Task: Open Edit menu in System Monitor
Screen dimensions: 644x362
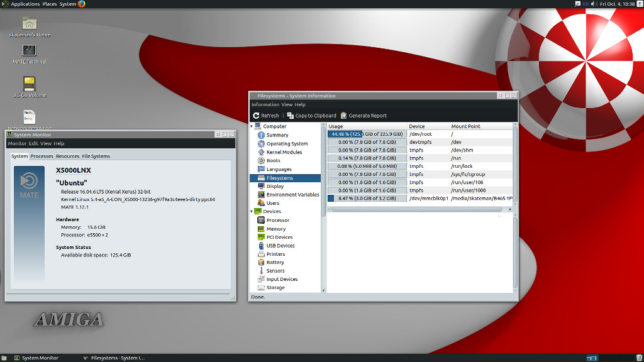Action: tap(33, 143)
